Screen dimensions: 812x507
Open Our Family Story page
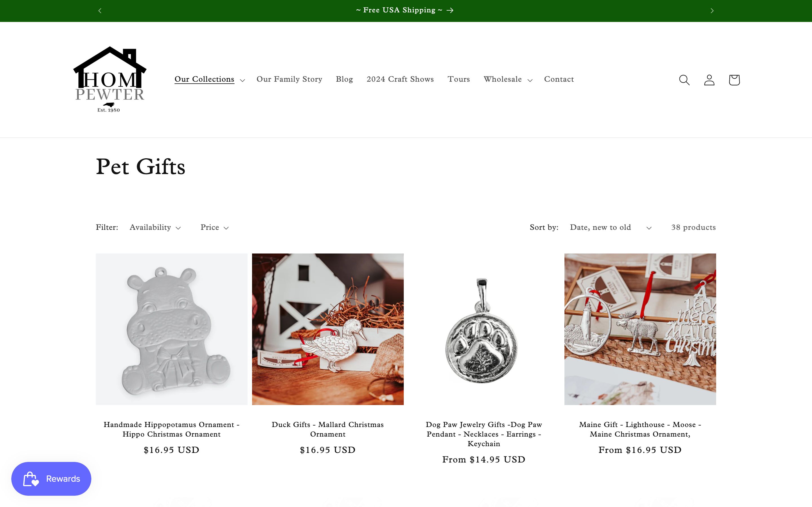[289, 79]
